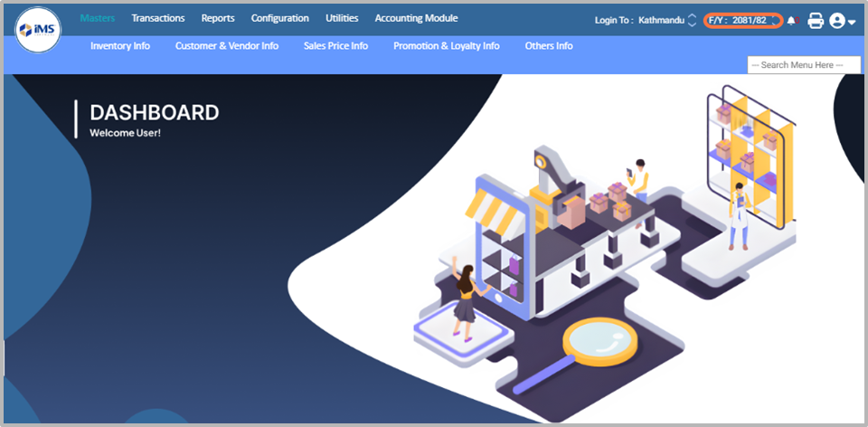The height and width of the screenshot is (427, 868).
Task: Open the Reports menu
Action: click(218, 18)
